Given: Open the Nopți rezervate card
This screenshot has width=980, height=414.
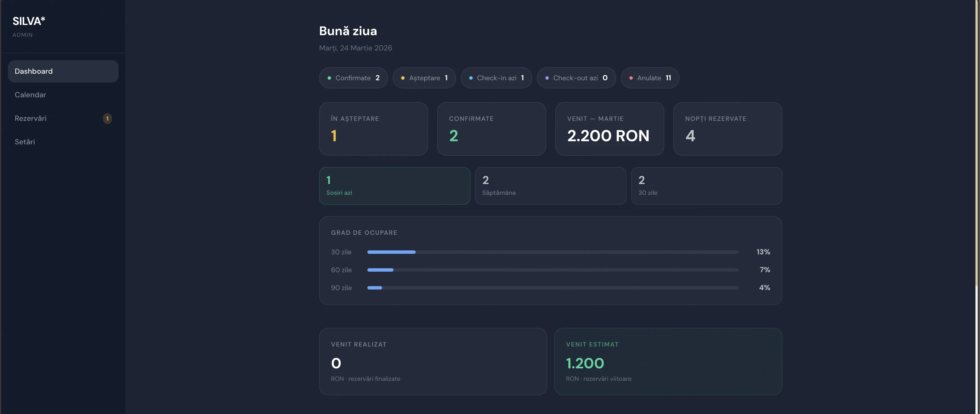Looking at the screenshot, I should (x=727, y=129).
